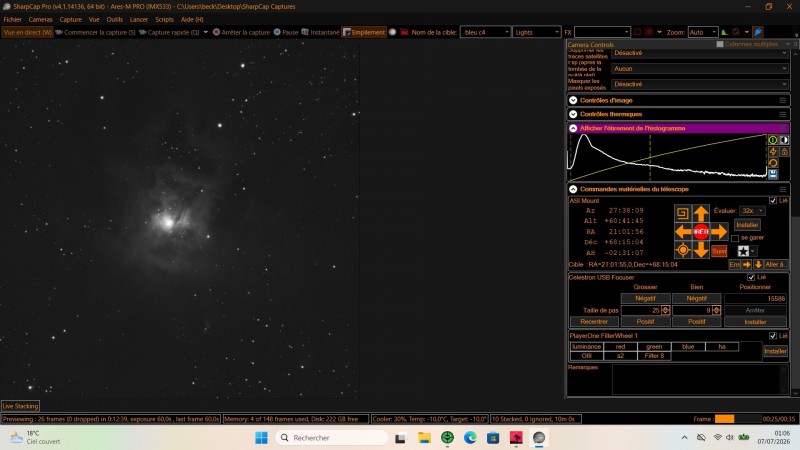Click Arrêter la capture
800x450 pixels.
tap(241, 32)
